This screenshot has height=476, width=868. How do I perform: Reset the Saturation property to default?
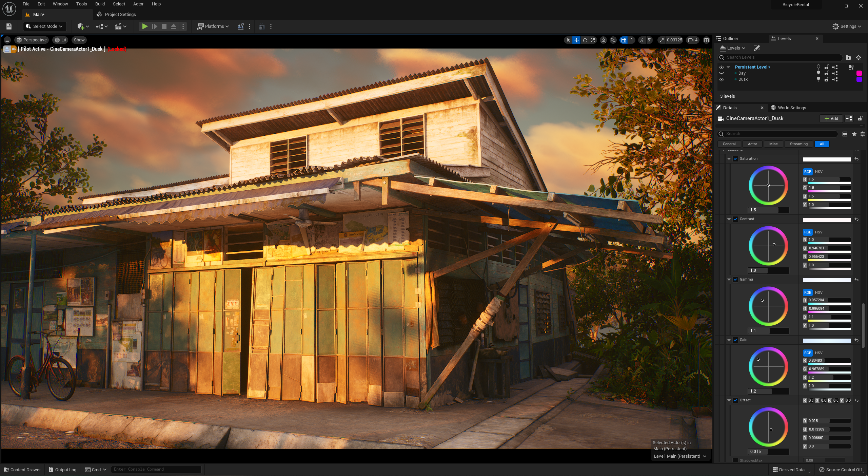pyautogui.click(x=856, y=159)
